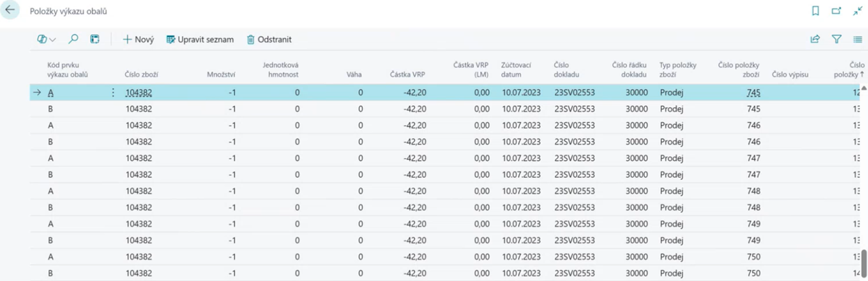Expand the views dropdown chevron

pyautogui.click(x=53, y=40)
